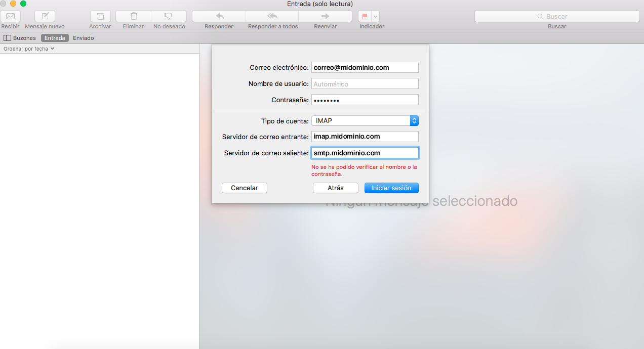644x349 pixels.
Task: Click the Responder arrow icon
Action: 219,16
